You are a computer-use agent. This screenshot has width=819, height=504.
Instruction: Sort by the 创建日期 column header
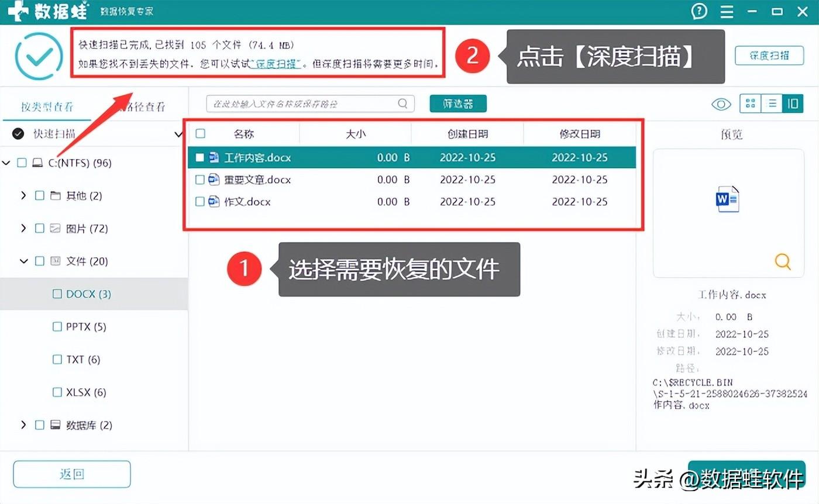point(467,134)
